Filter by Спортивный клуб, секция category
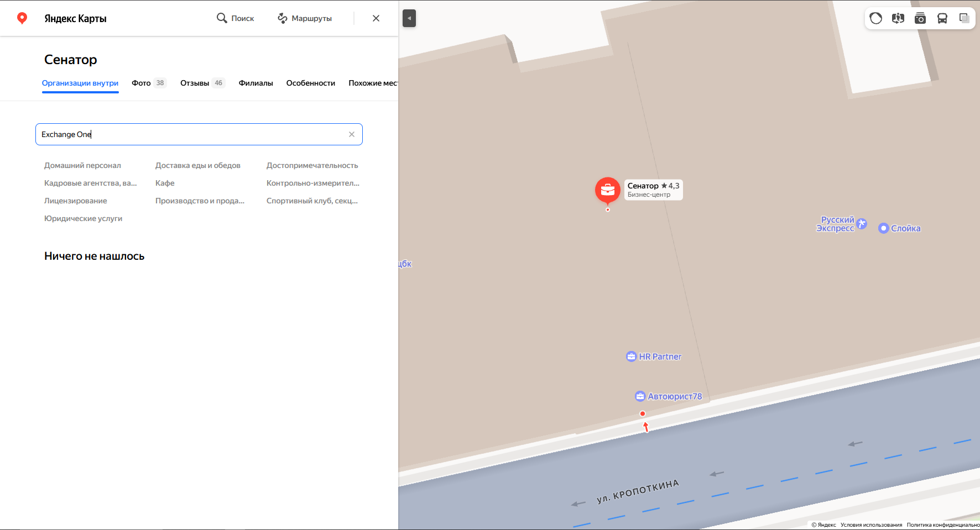This screenshot has height=530, width=980. 312,201
